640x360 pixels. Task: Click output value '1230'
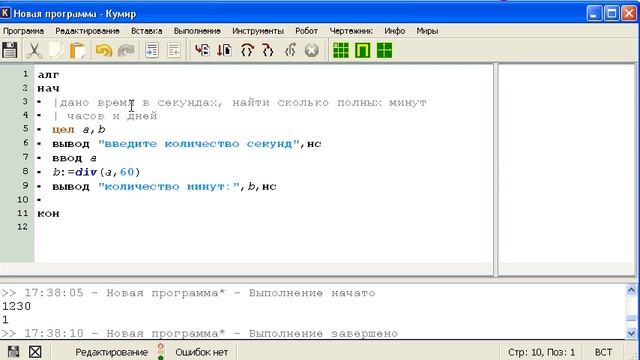pos(16,306)
